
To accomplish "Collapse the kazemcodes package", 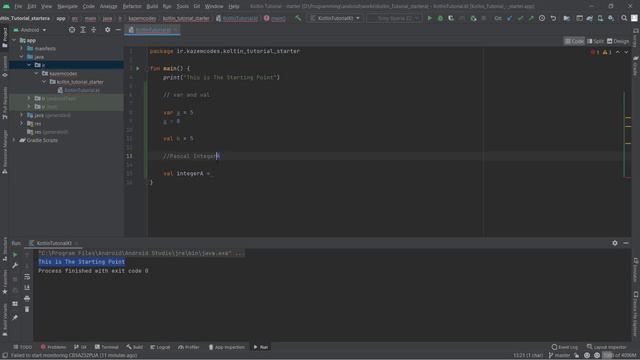I will [37, 73].
